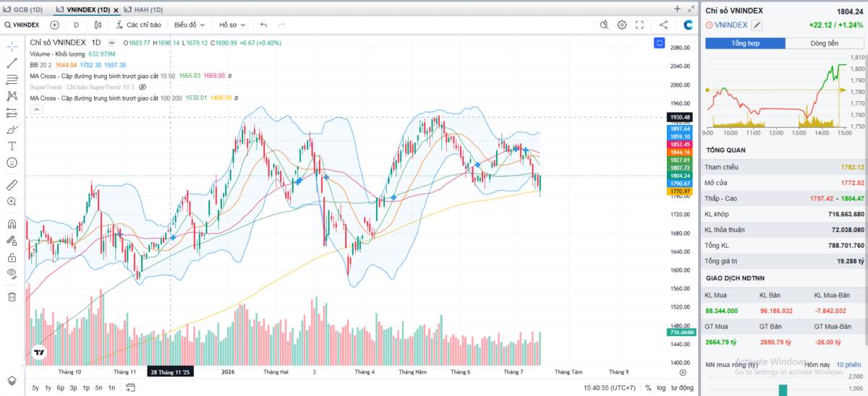Open Các chỉ báo indicators

138,25
